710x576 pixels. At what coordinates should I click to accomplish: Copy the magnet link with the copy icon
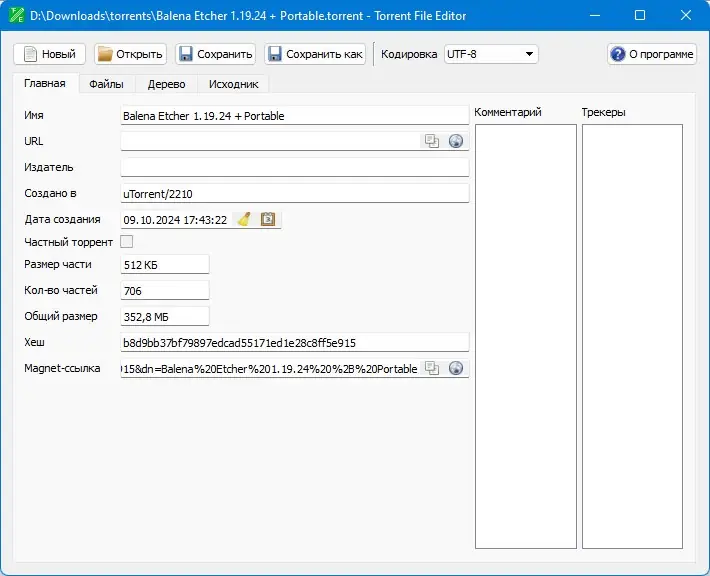click(432, 369)
